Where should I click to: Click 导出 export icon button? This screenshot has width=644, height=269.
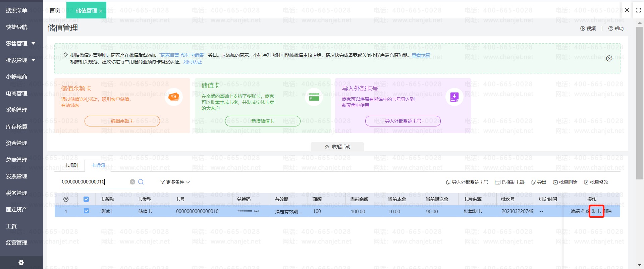[539, 182]
